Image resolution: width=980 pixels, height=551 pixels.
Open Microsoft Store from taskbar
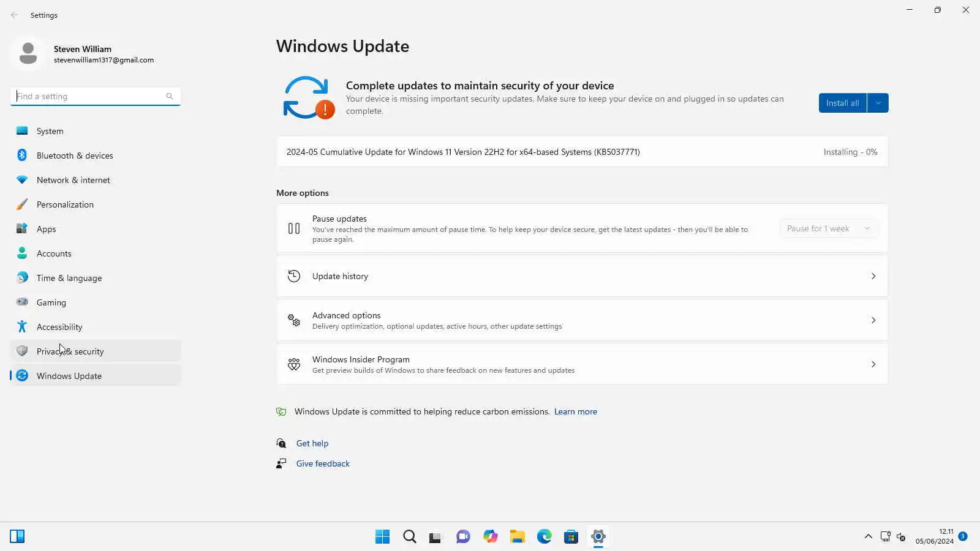571,537
